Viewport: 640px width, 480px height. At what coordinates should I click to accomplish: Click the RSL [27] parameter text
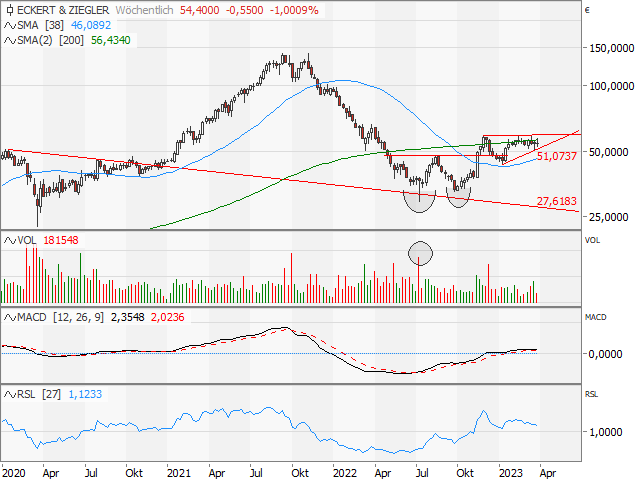click(x=51, y=395)
